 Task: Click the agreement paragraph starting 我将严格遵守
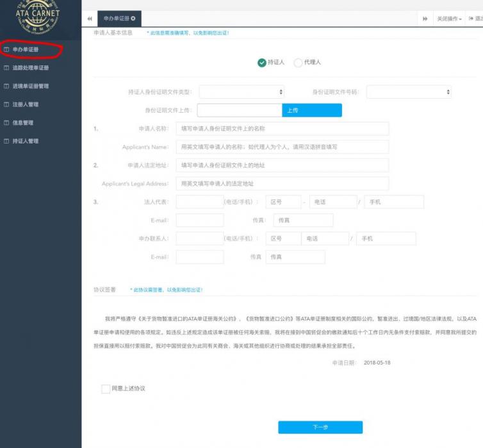tap(285, 333)
